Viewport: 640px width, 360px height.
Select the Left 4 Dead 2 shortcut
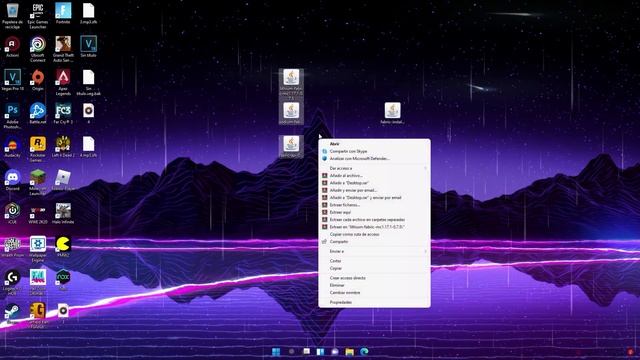point(63,147)
